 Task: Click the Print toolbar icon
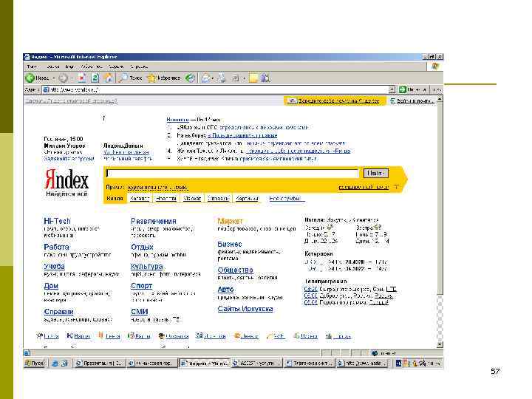pyautogui.click(x=222, y=78)
